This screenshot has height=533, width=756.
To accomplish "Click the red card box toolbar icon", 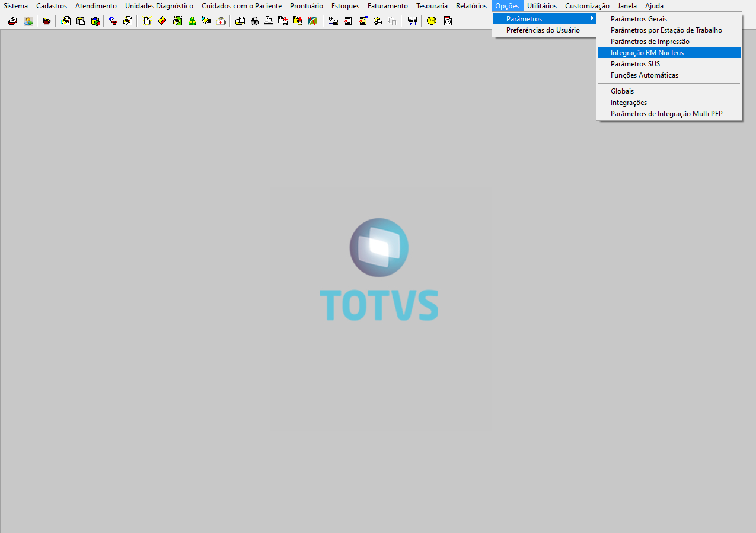I will click(12, 21).
